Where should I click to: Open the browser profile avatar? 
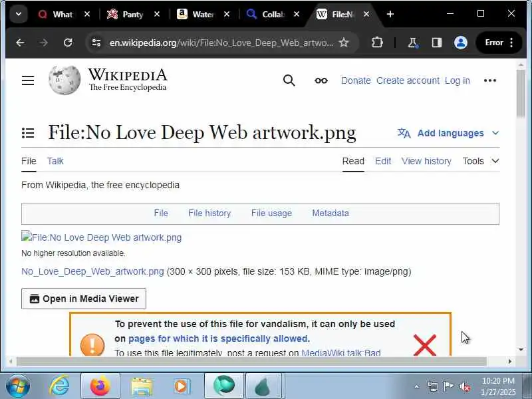pyautogui.click(x=461, y=43)
